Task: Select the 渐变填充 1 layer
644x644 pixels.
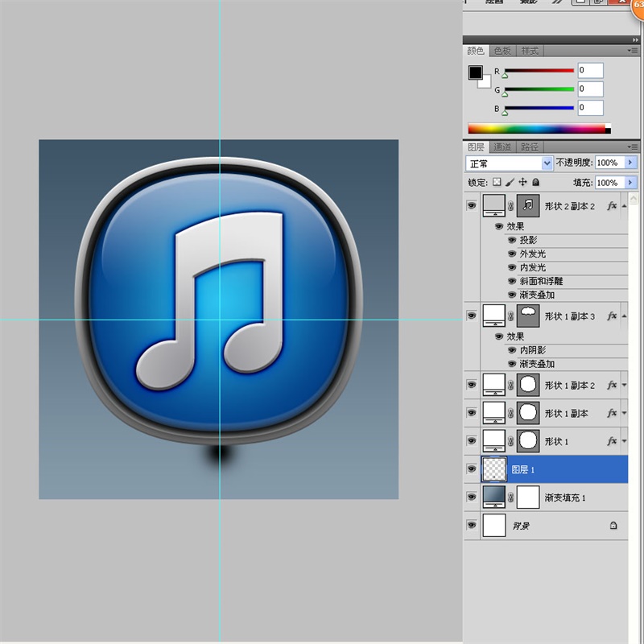Action: 563,497
